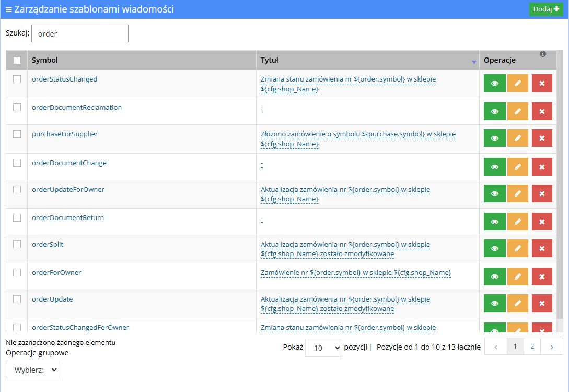Mark the orderSplit row checkbox
Image resolution: width=569 pixels, height=392 pixels.
tap(17, 244)
